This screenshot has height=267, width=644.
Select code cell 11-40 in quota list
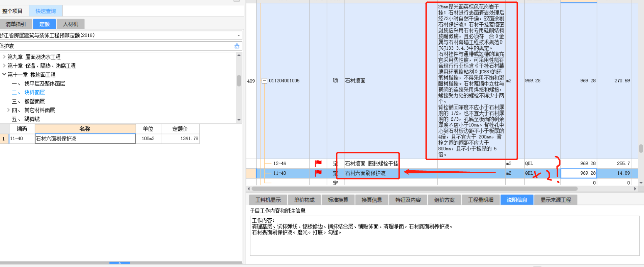coord(22,139)
